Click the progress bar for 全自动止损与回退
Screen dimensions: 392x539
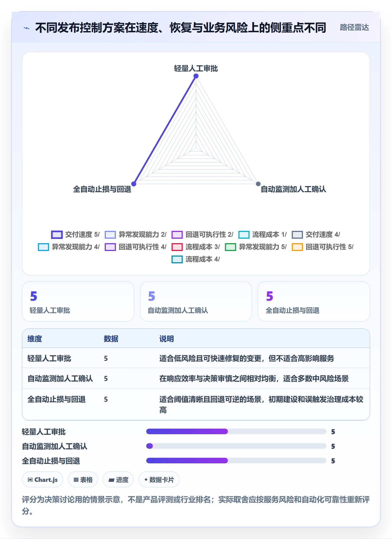pos(236,461)
